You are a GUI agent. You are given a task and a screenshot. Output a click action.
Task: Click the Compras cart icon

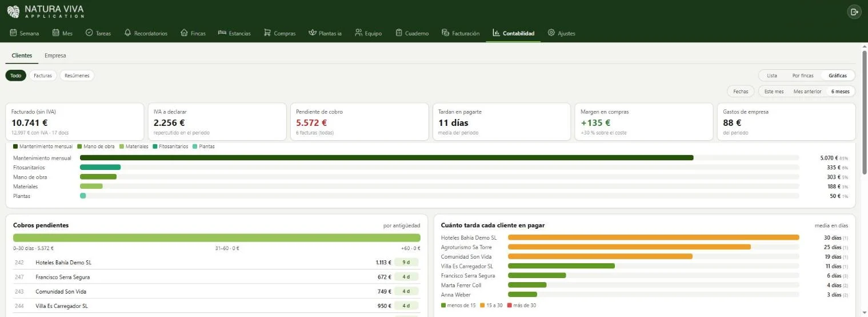point(267,33)
